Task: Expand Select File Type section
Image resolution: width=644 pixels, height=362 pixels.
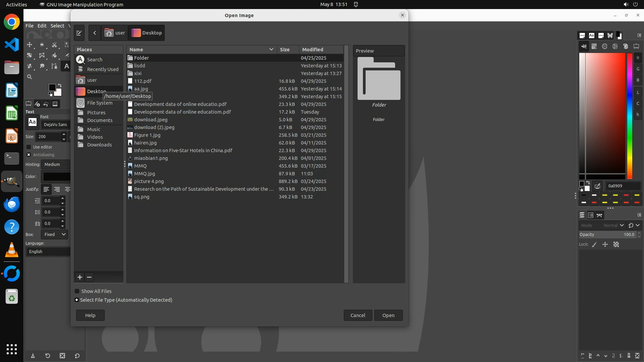Action: 77,300
